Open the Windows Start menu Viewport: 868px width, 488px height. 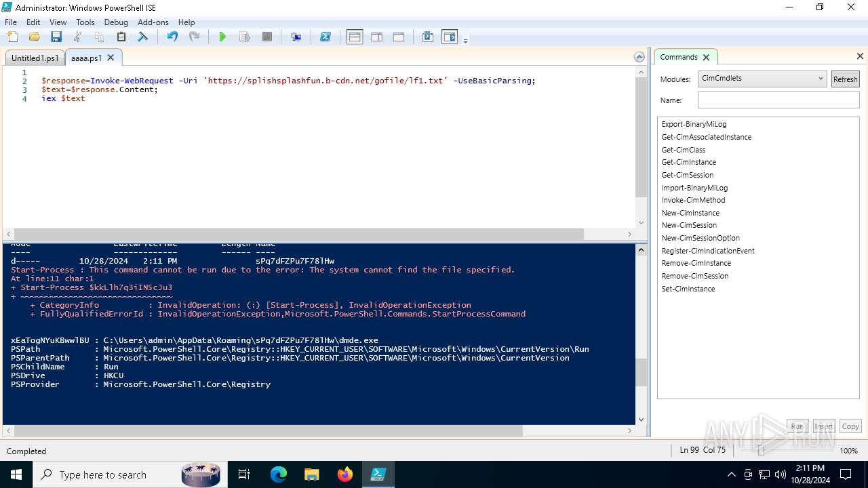tap(16, 474)
